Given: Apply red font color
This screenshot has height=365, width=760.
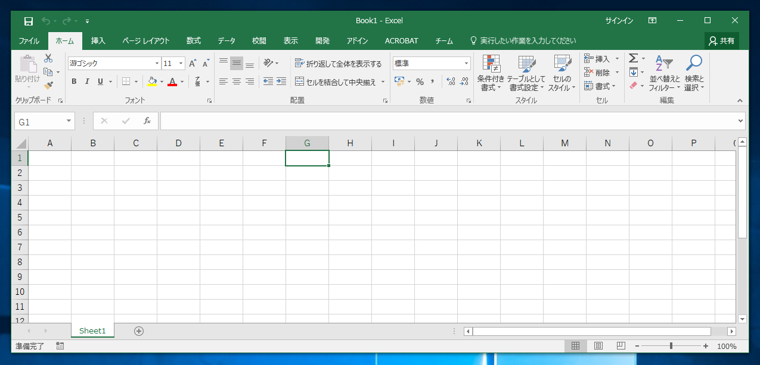Looking at the screenshot, I should click(172, 82).
